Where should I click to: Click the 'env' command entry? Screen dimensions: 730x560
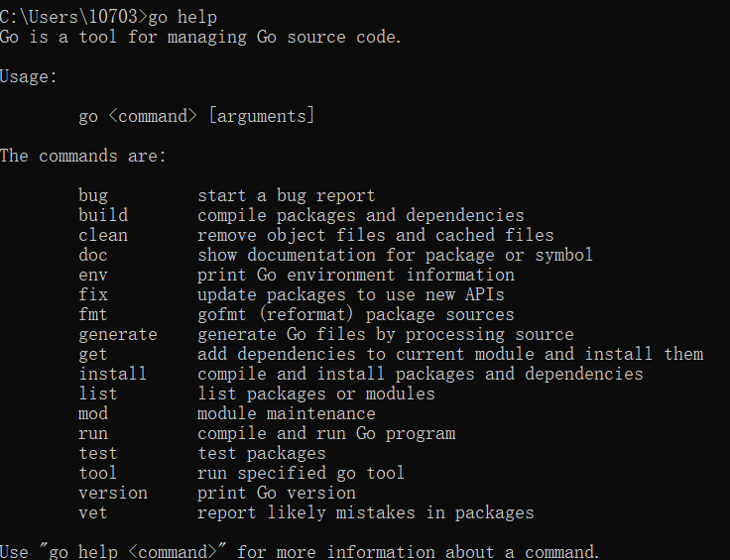click(93, 275)
